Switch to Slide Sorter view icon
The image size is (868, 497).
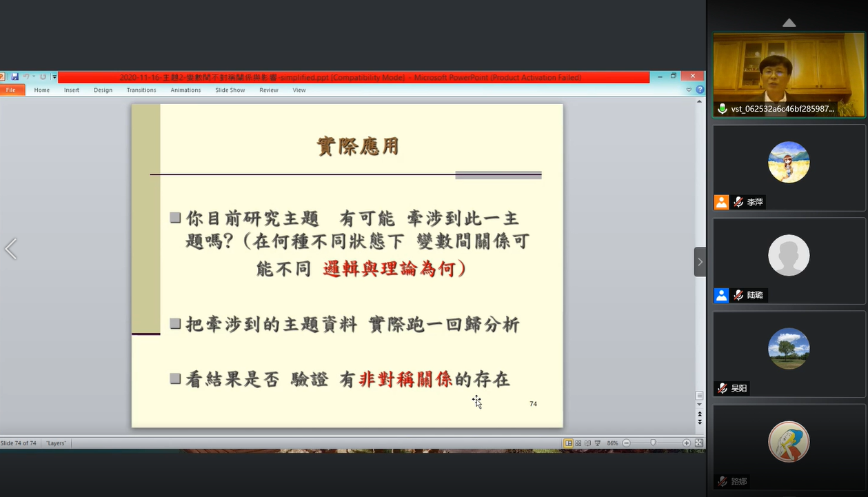tap(578, 443)
